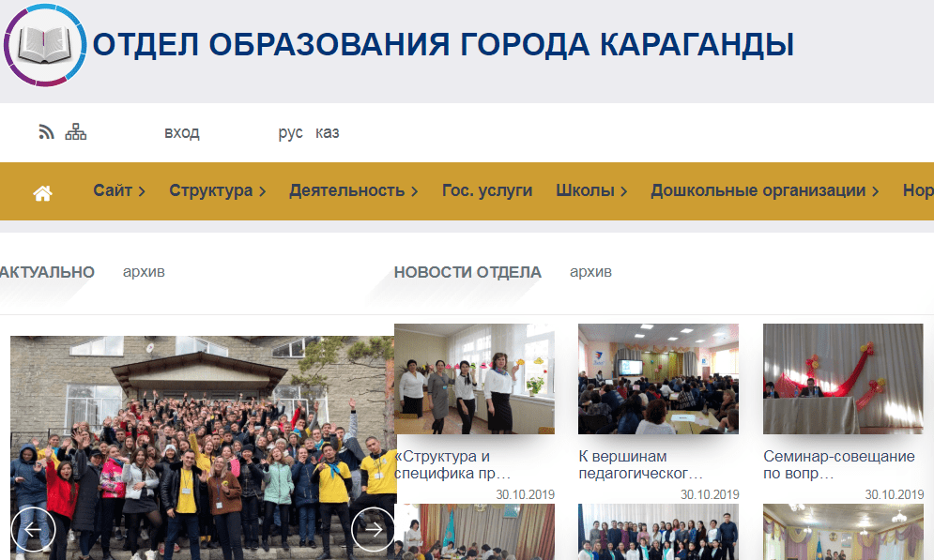The image size is (934, 560).
Task: Click the right carousel arrow
Action: (374, 528)
